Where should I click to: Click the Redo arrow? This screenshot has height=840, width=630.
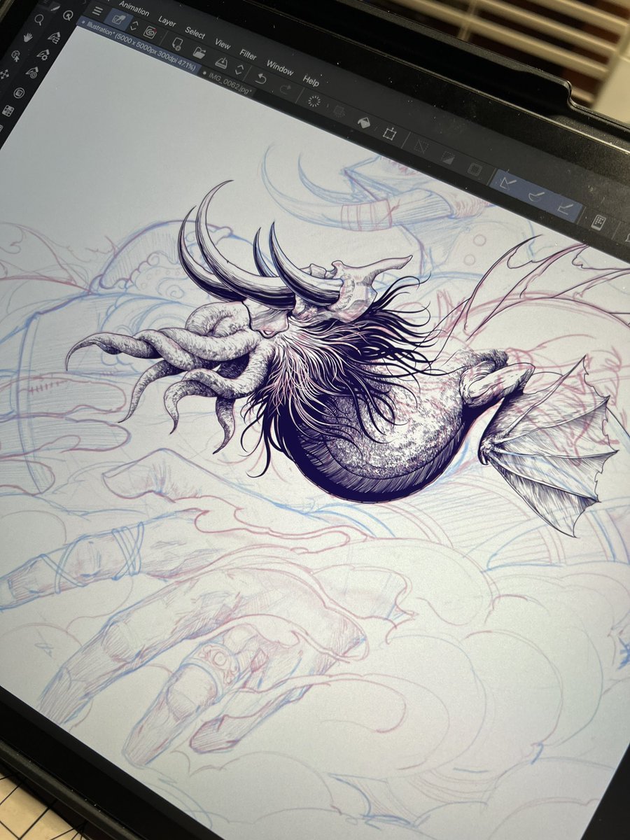285,89
